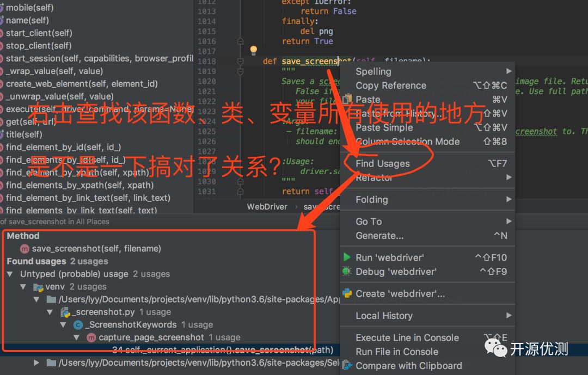The width and height of the screenshot is (588, 375).
Task: Click the class icon of _ScreenshotKeywords
Action: coord(78,325)
